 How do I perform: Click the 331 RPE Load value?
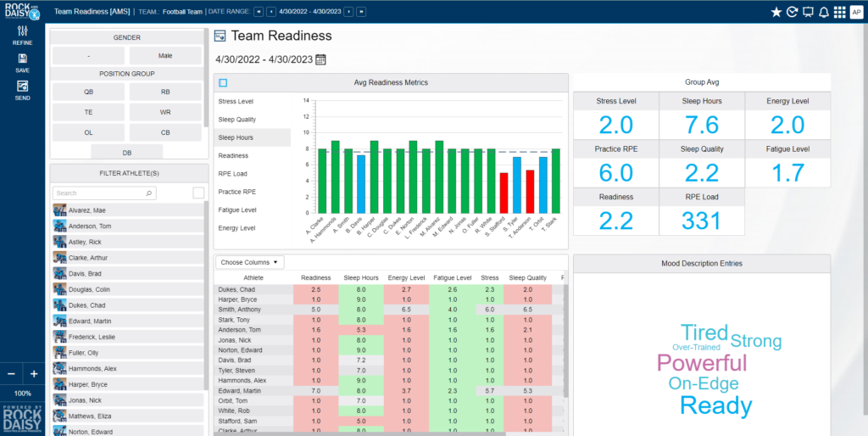pyautogui.click(x=702, y=221)
